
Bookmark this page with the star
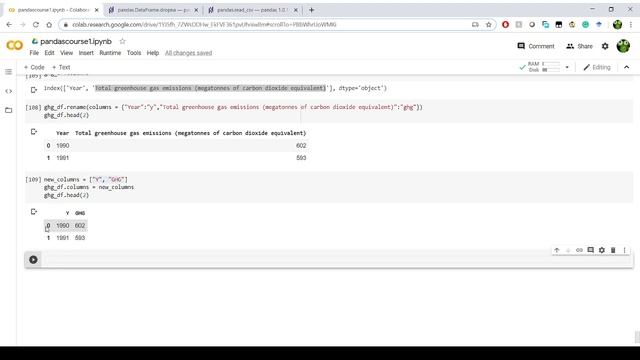point(489,24)
